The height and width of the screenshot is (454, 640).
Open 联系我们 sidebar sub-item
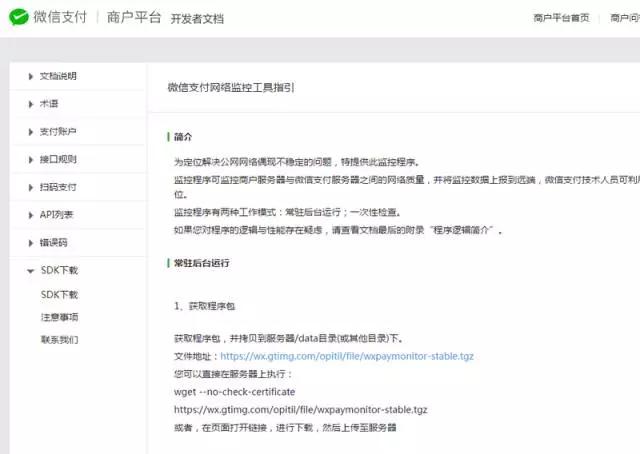coord(60,340)
